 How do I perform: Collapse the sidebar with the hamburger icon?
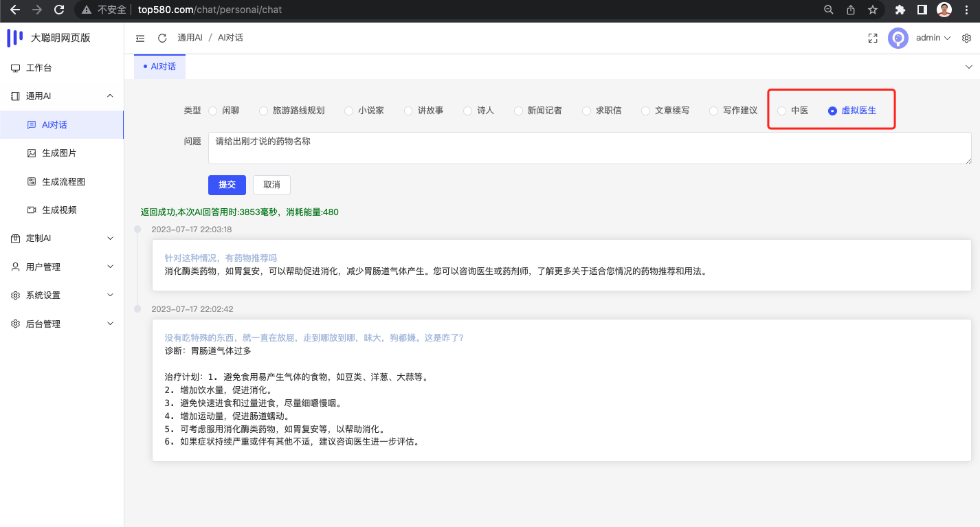click(140, 38)
